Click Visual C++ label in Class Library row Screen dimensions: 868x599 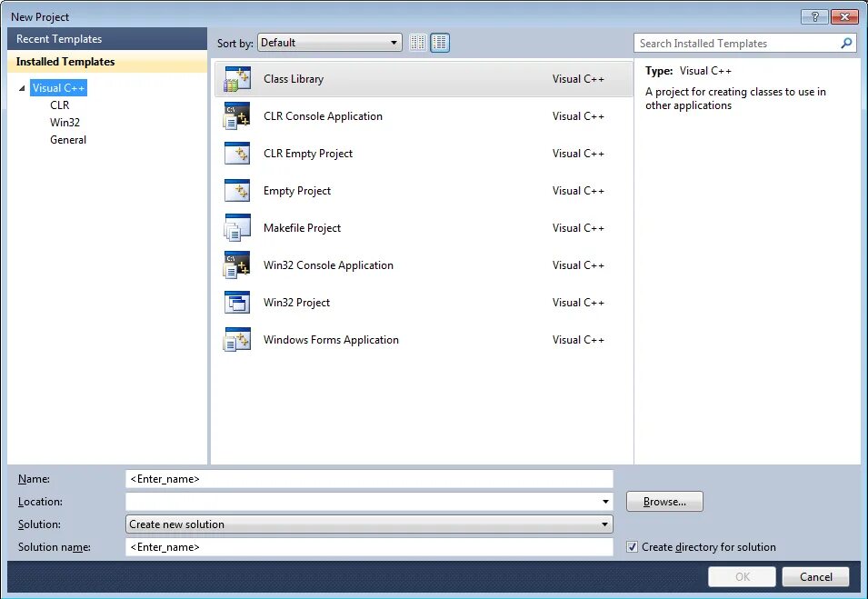point(578,79)
